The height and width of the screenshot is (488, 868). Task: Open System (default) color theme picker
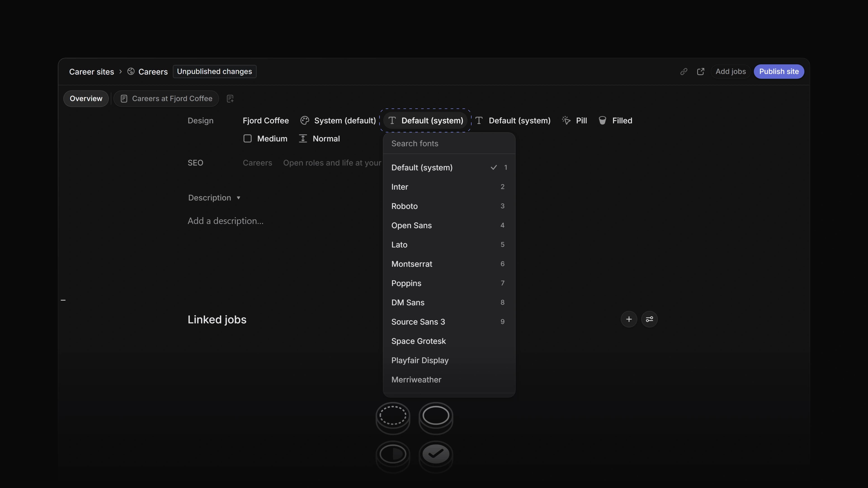(x=338, y=121)
